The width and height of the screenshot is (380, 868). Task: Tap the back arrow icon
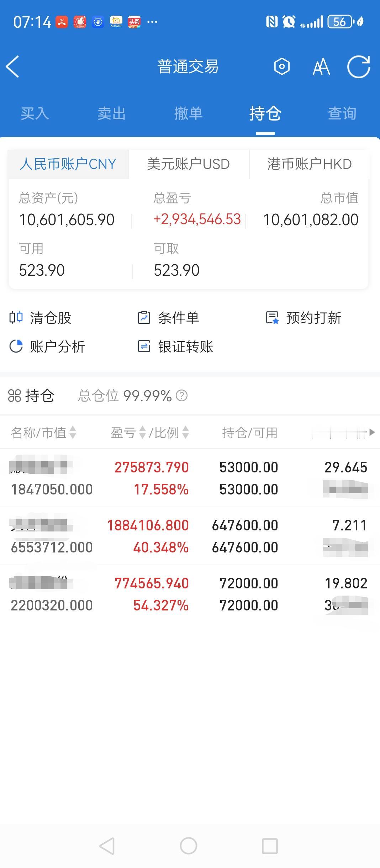point(12,67)
